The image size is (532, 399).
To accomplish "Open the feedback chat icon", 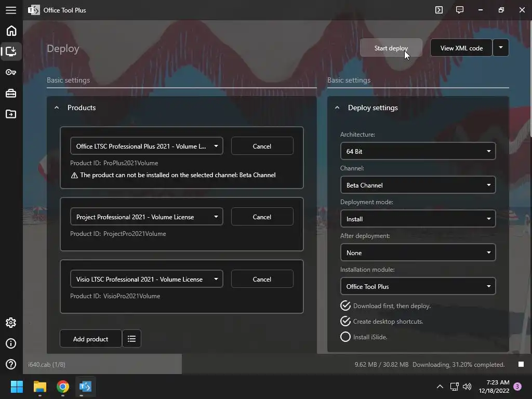I will (460, 10).
